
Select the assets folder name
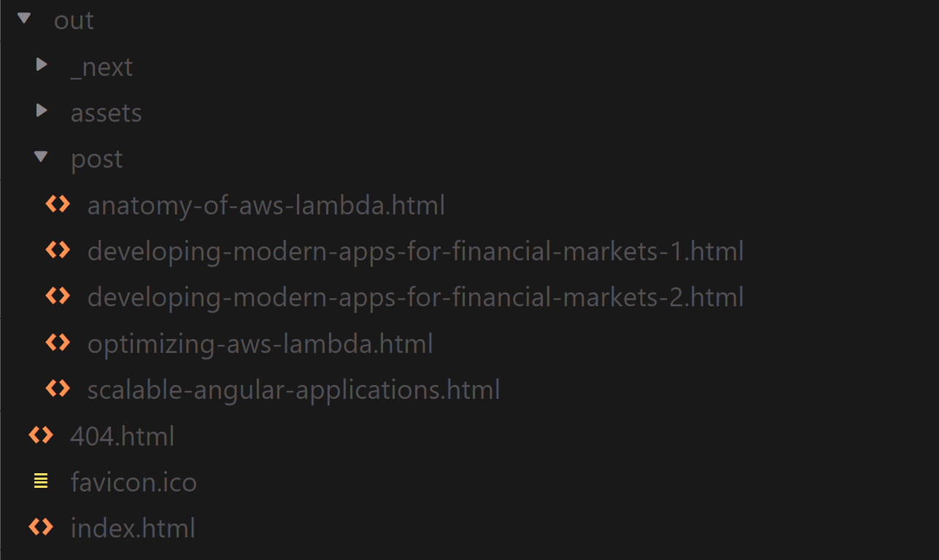(x=106, y=113)
